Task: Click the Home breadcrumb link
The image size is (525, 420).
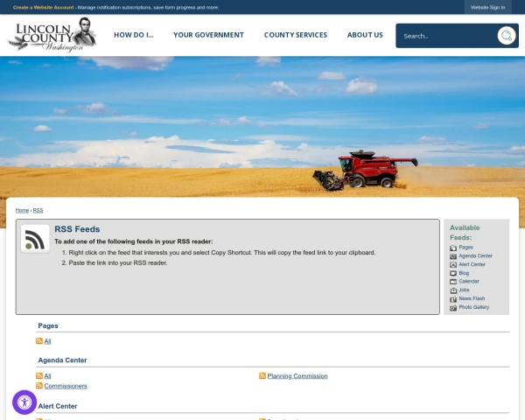Action: [x=22, y=210]
